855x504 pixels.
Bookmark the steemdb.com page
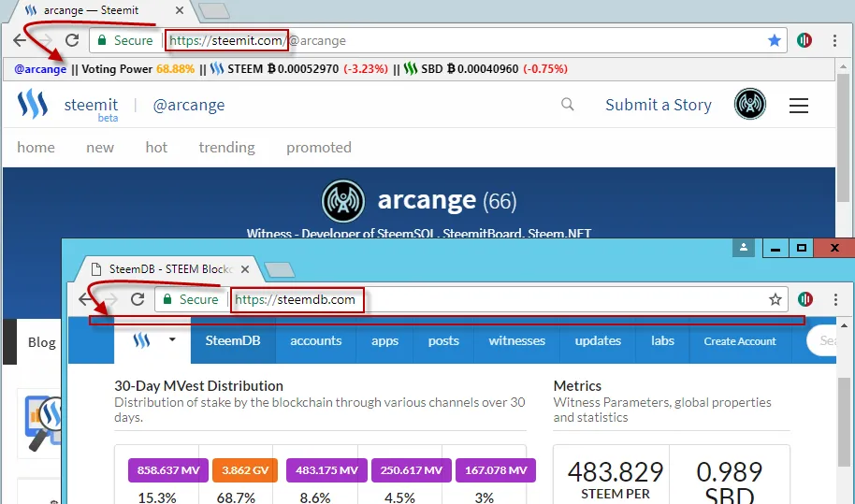pos(775,299)
